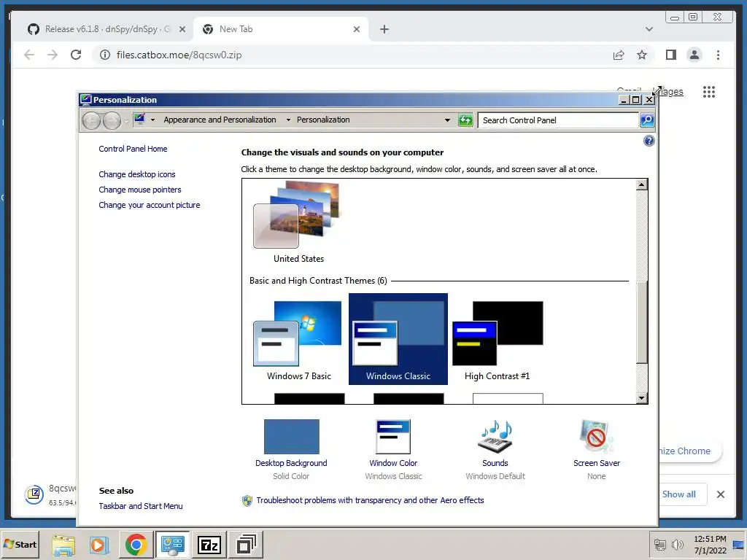Expand Control Panel root breadcrumb arrow
The image size is (747, 560).
(152, 120)
